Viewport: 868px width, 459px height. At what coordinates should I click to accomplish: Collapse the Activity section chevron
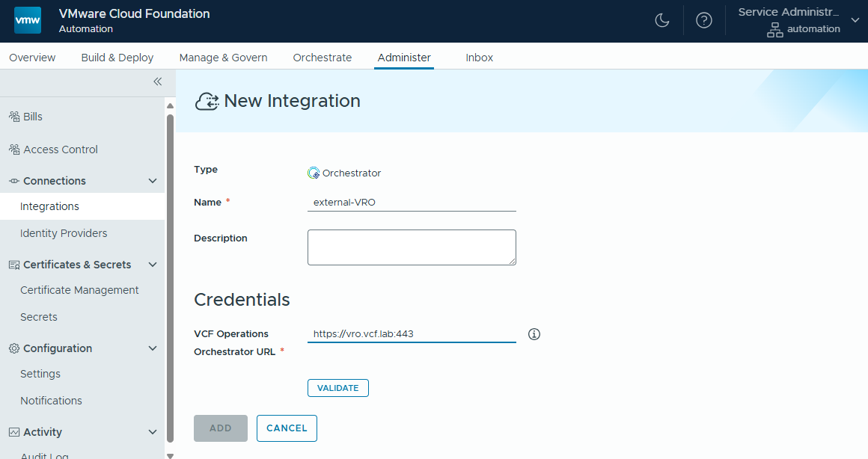tap(153, 432)
